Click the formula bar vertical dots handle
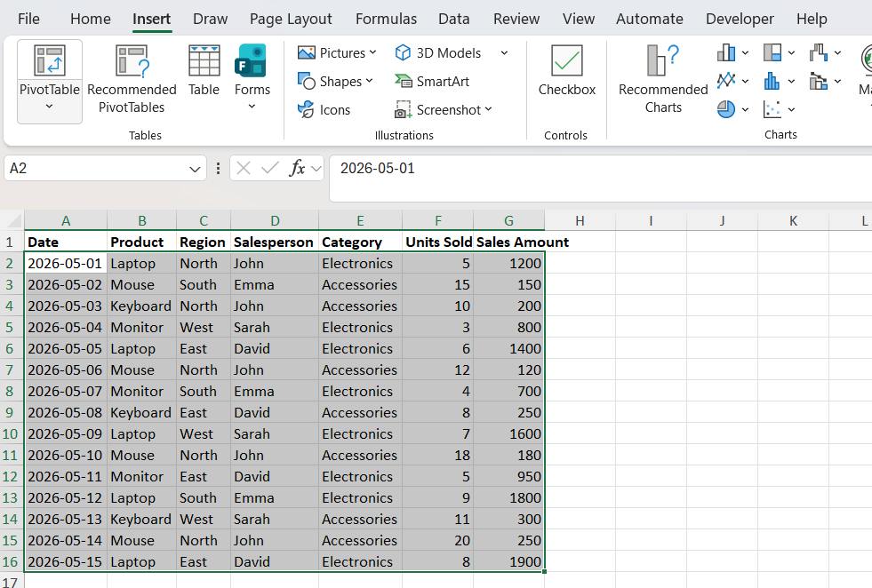 point(218,168)
